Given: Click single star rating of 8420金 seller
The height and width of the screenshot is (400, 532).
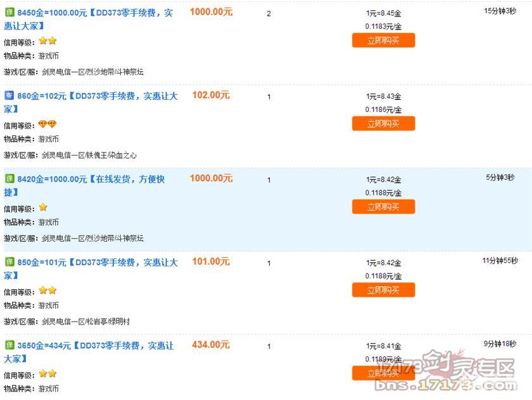Looking at the screenshot, I should [43, 207].
